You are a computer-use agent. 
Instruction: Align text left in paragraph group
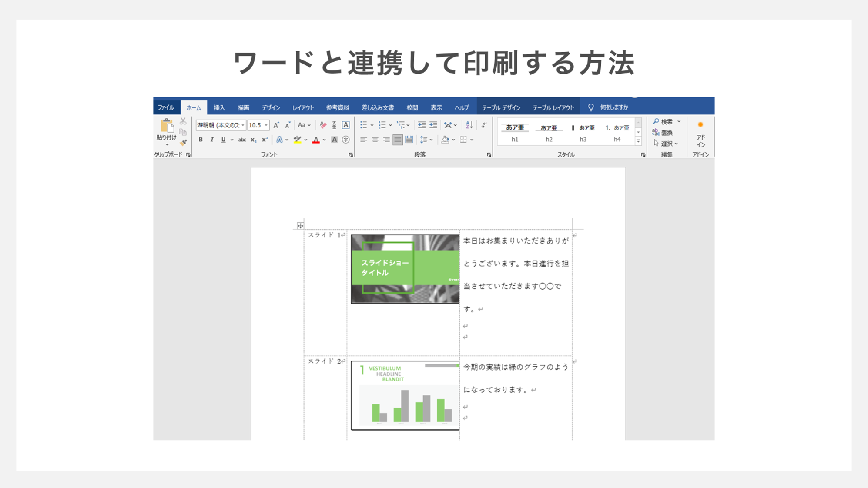click(x=363, y=140)
